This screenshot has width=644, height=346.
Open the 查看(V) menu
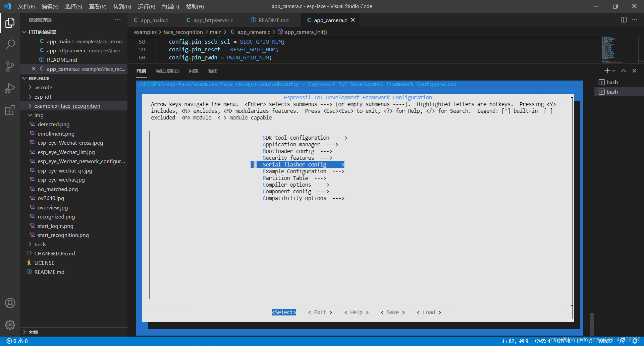point(98,6)
